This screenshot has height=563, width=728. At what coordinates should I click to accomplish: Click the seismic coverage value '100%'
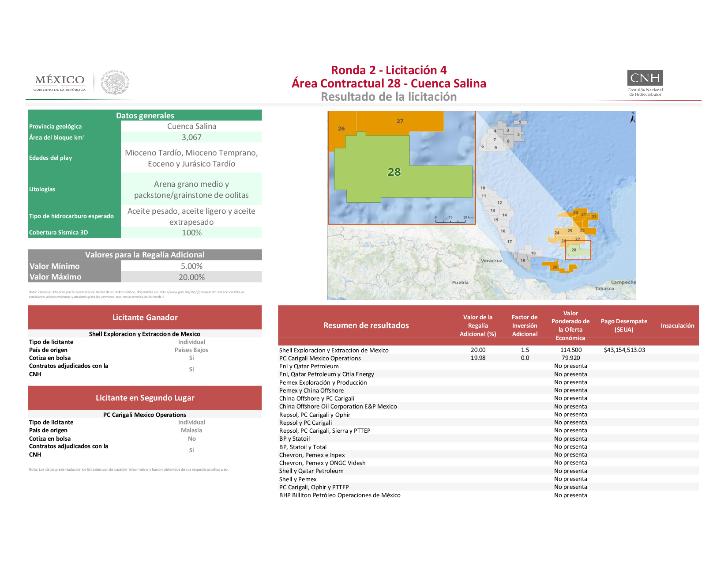(x=191, y=233)
